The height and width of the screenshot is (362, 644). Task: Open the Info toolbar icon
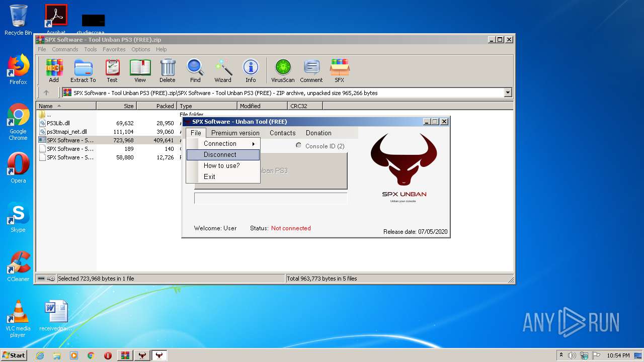(251, 70)
